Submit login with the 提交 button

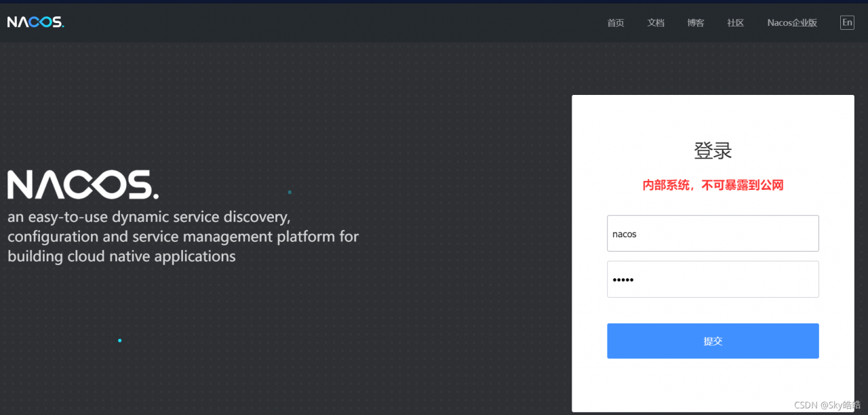(x=713, y=341)
